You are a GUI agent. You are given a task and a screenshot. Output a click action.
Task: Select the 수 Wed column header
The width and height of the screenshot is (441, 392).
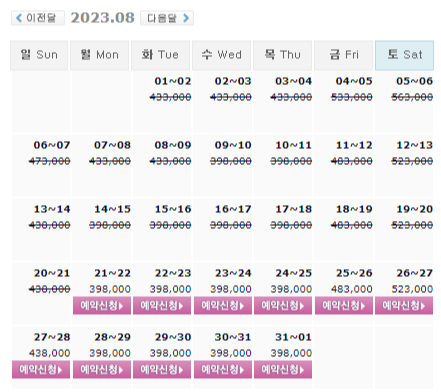(x=221, y=55)
